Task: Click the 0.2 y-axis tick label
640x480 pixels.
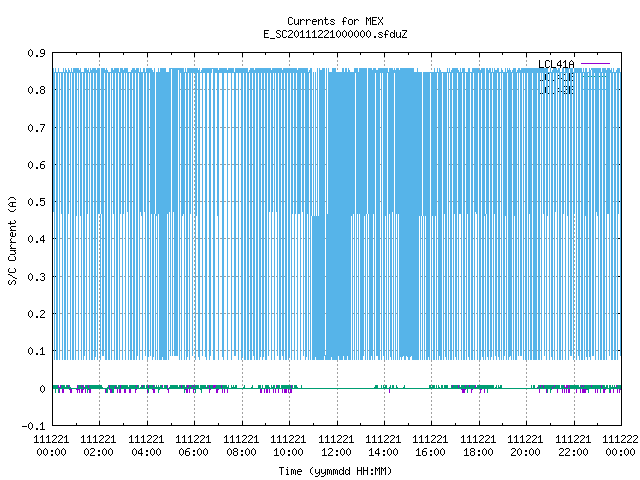Action: 36,314
